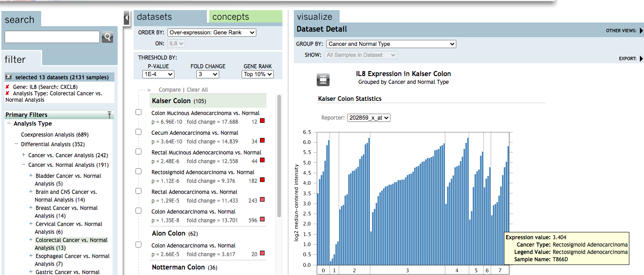Viewport: 644px width, 275px height.
Task: Collapse the left panel with arrow icon
Action: coord(127,18)
